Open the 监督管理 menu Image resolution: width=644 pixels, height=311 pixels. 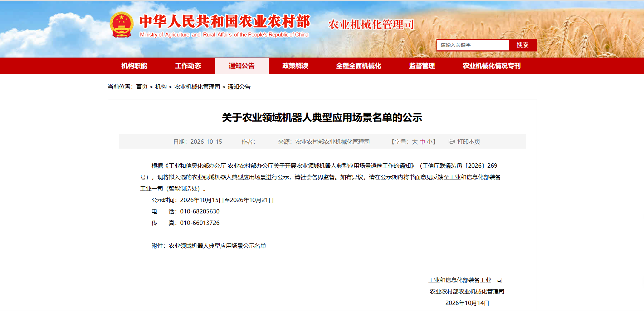[422, 66]
